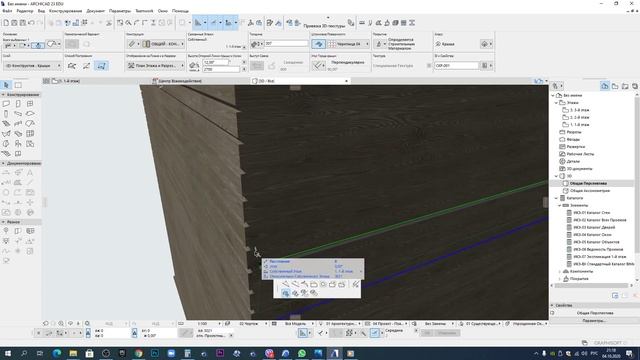Toggle surface override button beside Черепица 04
This screenshot has height=360, width=640.
click(319, 44)
